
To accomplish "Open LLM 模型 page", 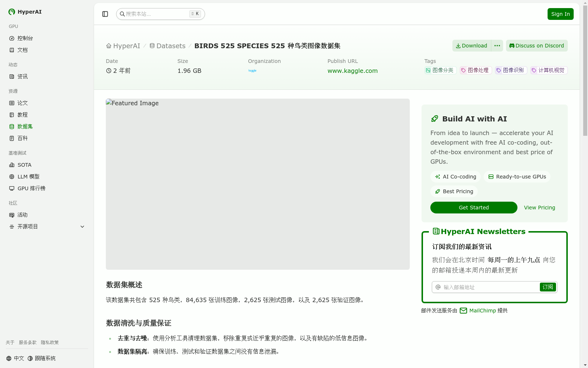I will pos(47,177).
